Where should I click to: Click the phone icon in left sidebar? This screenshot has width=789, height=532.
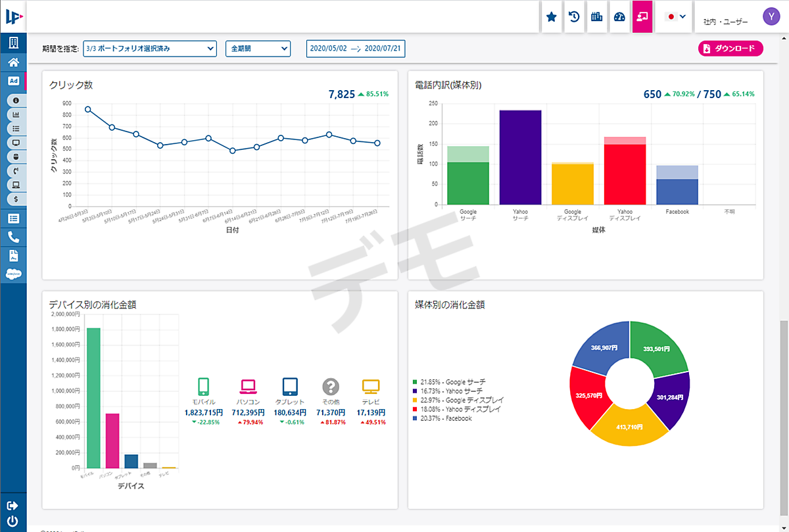13,237
